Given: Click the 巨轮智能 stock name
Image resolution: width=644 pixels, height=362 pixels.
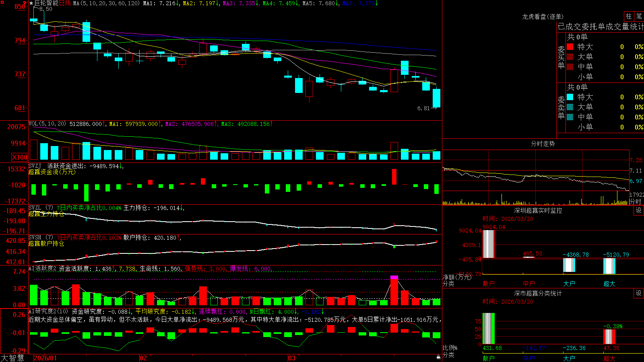Looking at the screenshot, I should pos(46,3).
